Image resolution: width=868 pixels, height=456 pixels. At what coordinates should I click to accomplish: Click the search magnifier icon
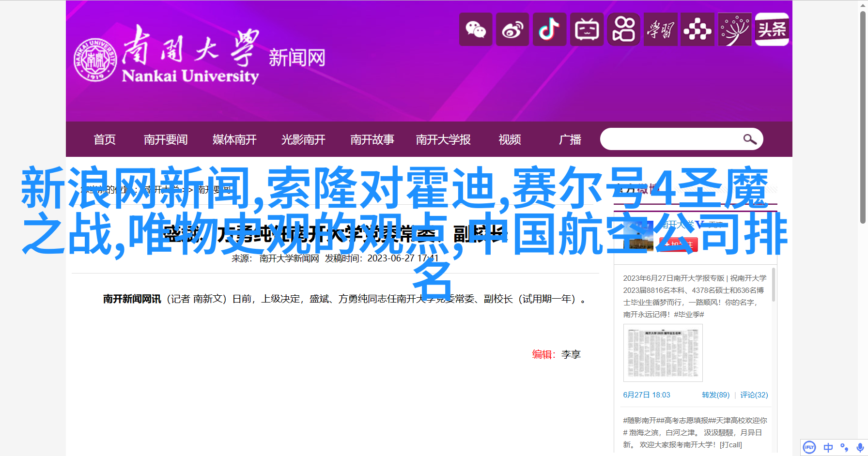pos(750,139)
